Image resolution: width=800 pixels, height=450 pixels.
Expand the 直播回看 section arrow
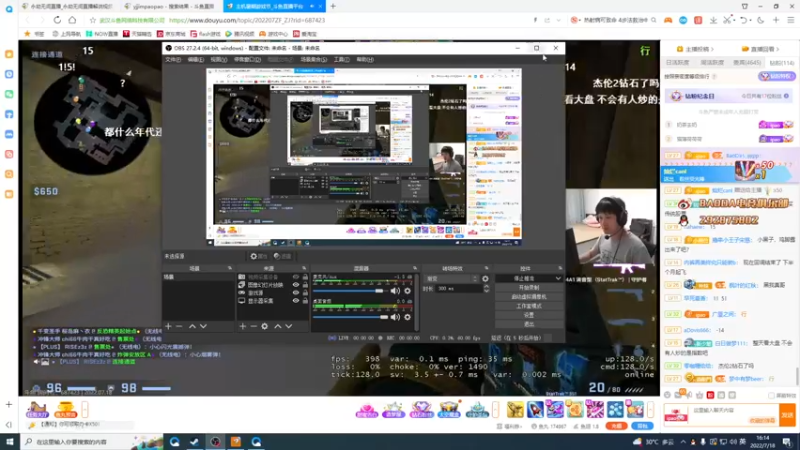[778, 49]
